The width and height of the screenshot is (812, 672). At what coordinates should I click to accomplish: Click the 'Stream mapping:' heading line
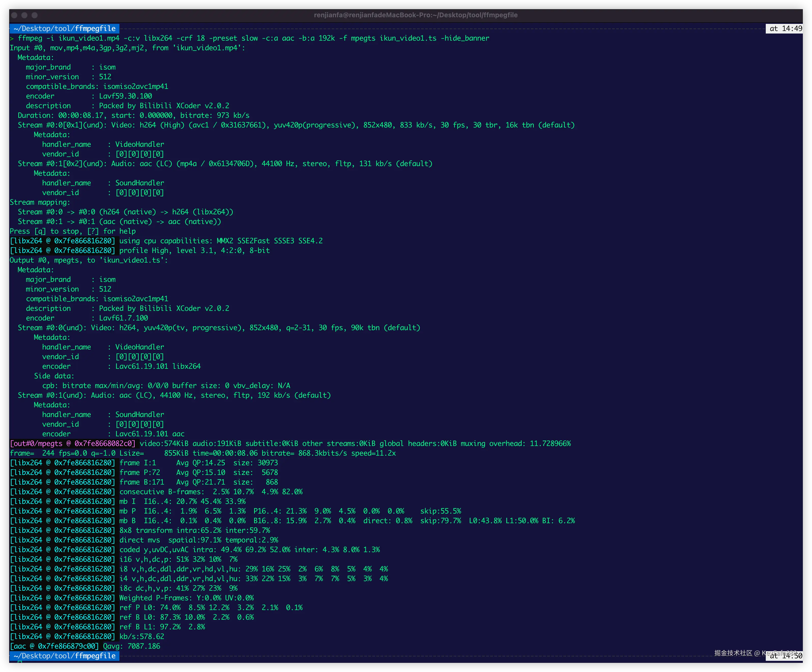click(x=40, y=202)
